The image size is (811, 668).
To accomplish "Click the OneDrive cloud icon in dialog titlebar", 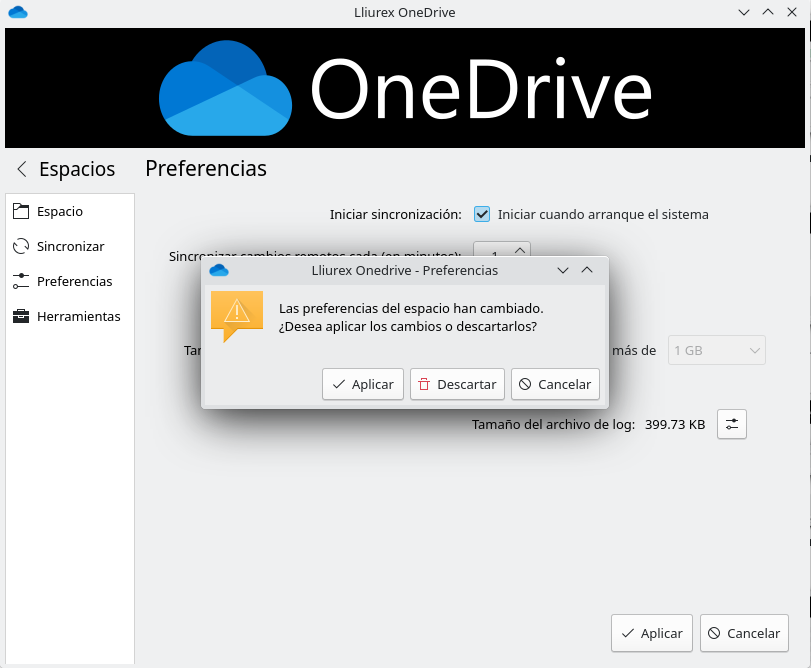I will coord(219,270).
